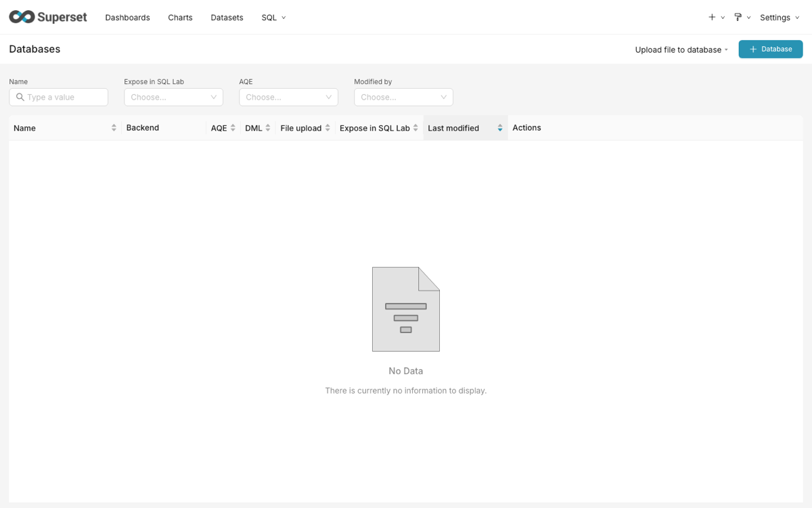
Task: Click the Name column header
Action: coord(65,128)
